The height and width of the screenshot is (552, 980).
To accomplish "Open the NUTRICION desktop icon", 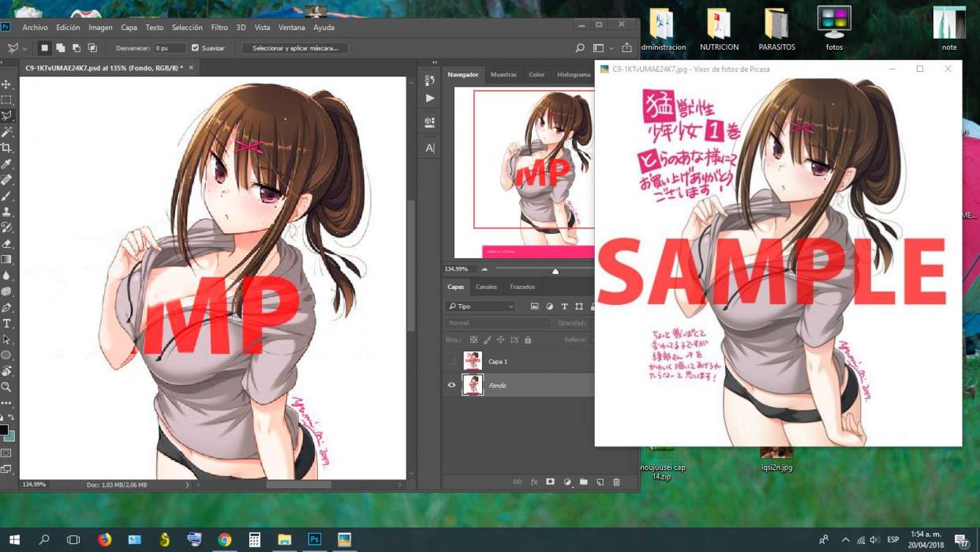I will [x=720, y=30].
